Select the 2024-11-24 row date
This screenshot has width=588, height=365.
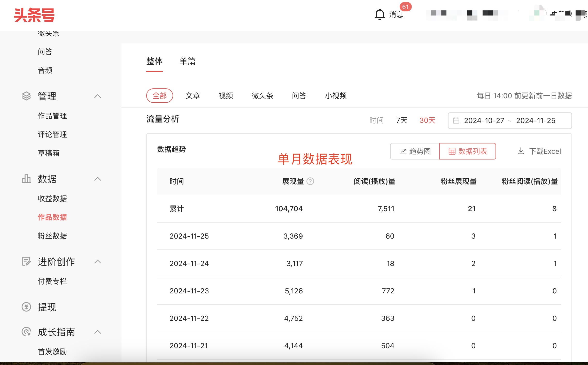click(x=189, y=263)
